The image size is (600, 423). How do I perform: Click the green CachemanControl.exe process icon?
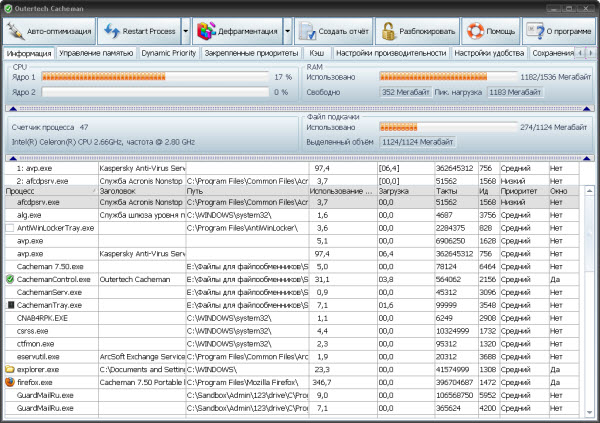point(10,280)
